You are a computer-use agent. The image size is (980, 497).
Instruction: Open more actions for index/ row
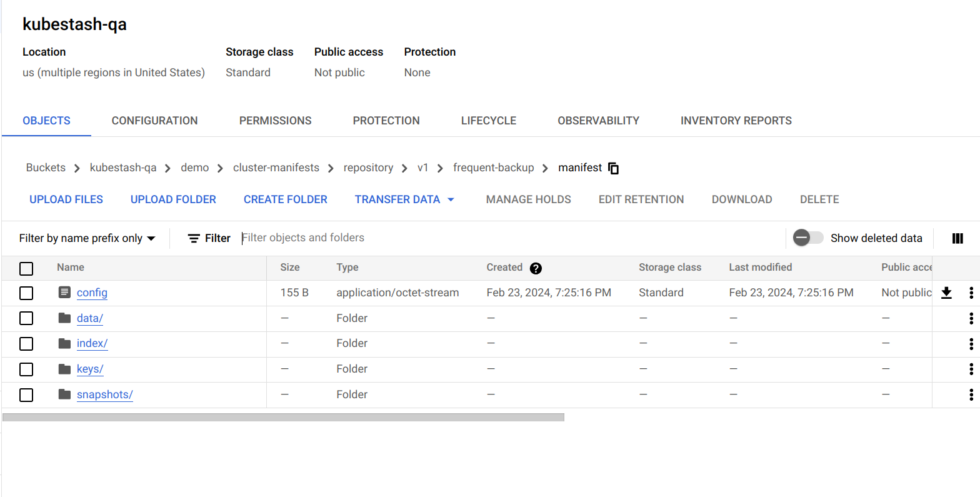(971, 344)
